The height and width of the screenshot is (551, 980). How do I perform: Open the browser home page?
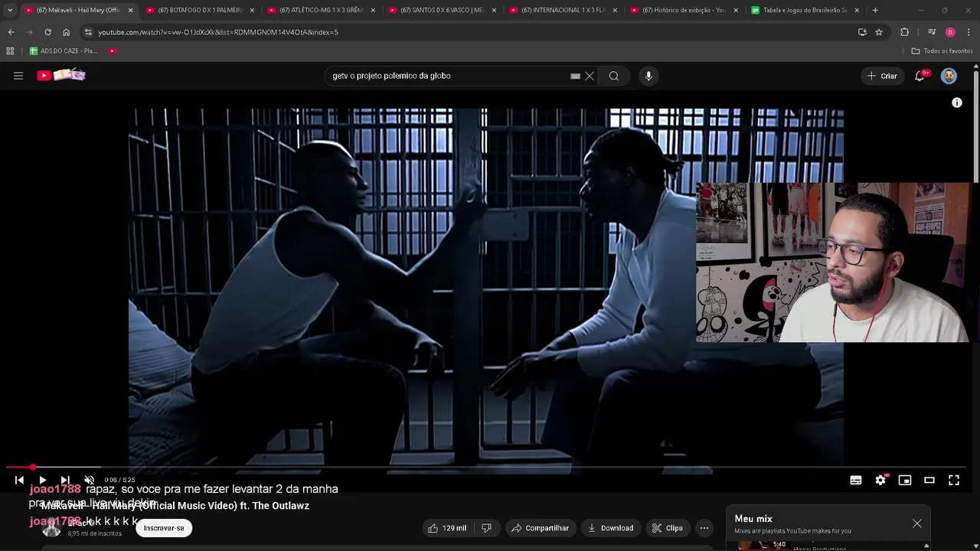66,32
